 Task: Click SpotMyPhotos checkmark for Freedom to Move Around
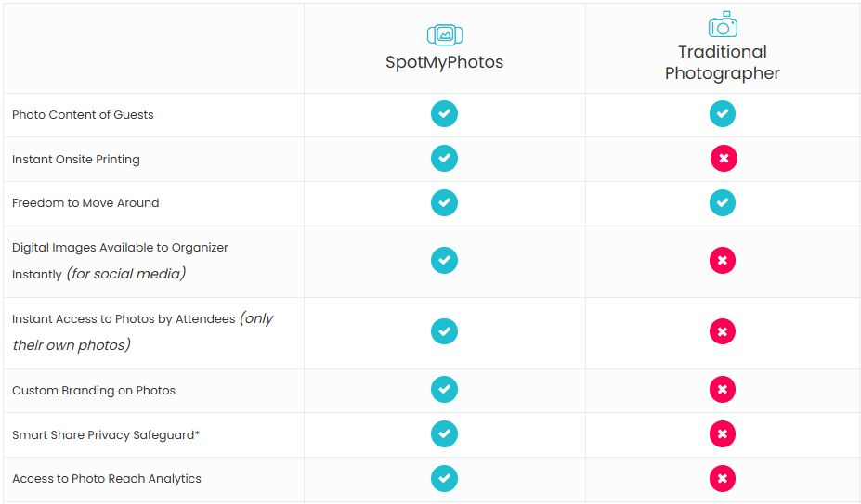coord(444,202)
